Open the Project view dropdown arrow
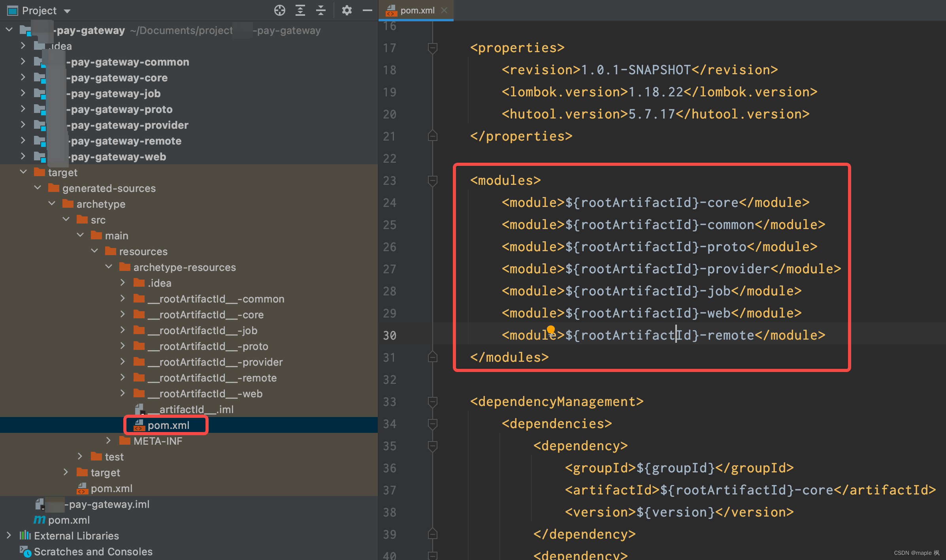The image size is (946, 560). coord(67,11)
